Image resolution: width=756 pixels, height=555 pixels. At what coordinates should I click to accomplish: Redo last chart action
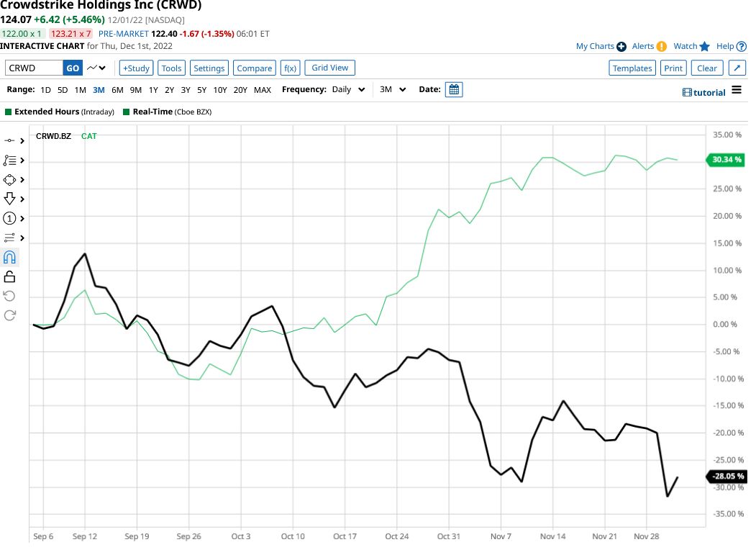coord(9,315)
